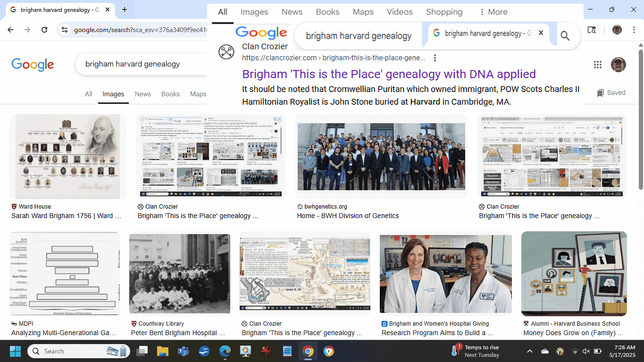Open the Temps to rise weather widget
The width and height of the screenshot is (644, 362).
tap(476, 351)
